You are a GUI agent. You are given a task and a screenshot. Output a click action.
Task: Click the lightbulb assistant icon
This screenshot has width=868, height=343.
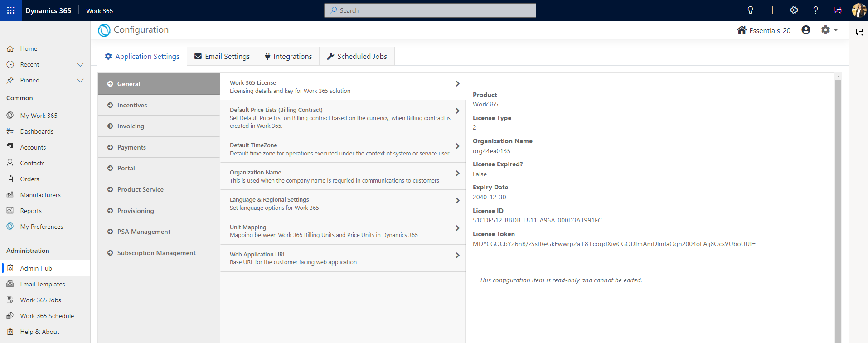750,10
